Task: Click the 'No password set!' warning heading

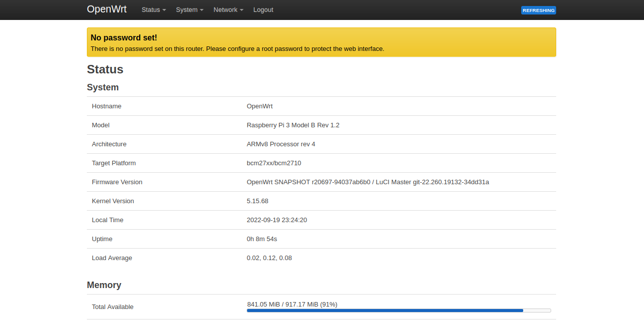Action: tap(124, 37)
